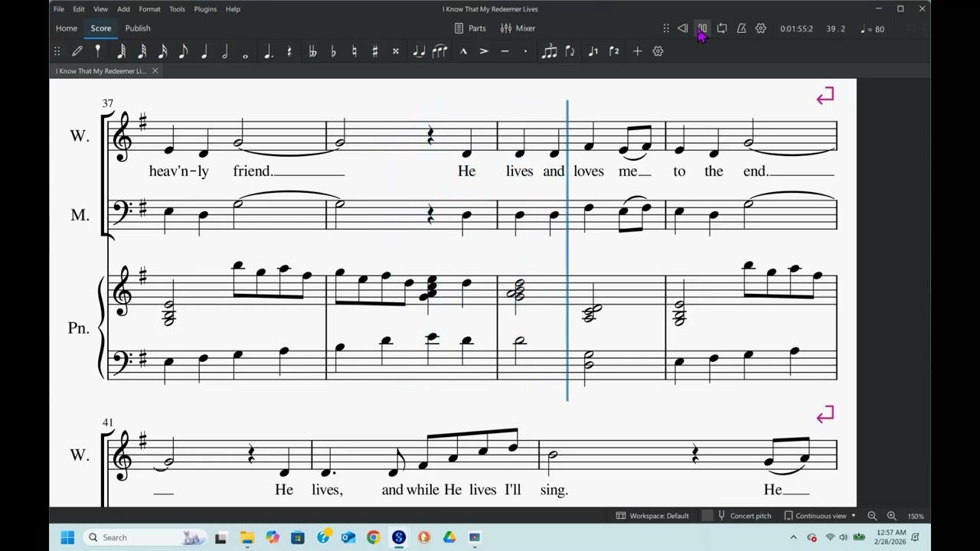Add marcato articulation
Viewport: 980px width, 551px height.
pyautogui.click(x=463, y=51)
